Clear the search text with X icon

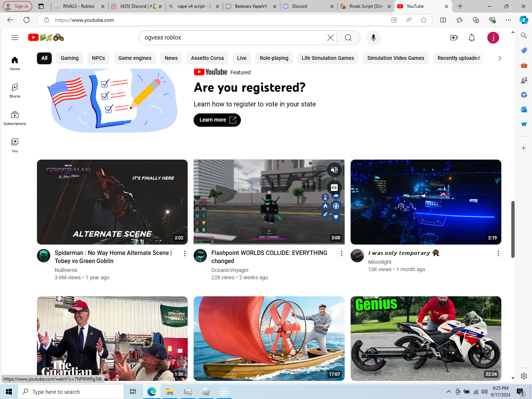click(331, 38)
